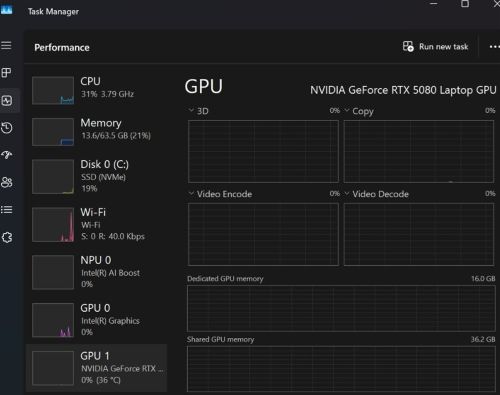Viewport: 500px width, 395px height.
Task: Select the Performance page icon in sidebar
Action: click(7, 100)
